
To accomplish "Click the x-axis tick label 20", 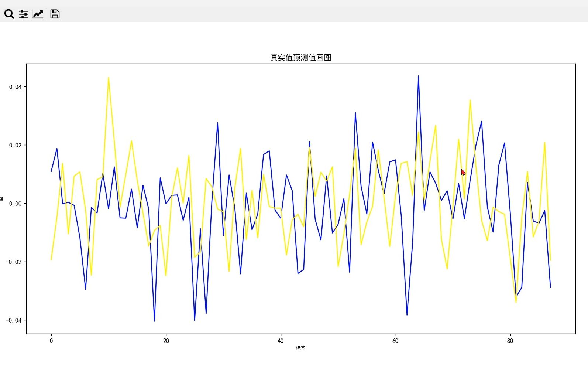I will pos(166,341).
